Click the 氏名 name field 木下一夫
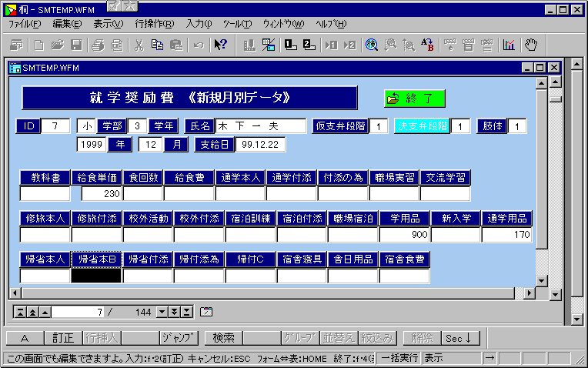The height and width of the screenshot is (368, 588). [x=261, y=125]
